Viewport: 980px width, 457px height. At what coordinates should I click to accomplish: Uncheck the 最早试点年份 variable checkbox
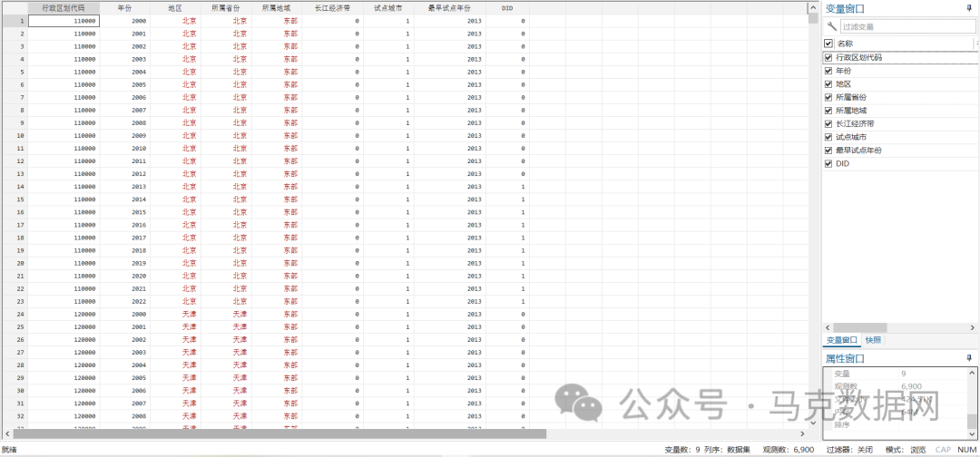(x=828, y=151)
